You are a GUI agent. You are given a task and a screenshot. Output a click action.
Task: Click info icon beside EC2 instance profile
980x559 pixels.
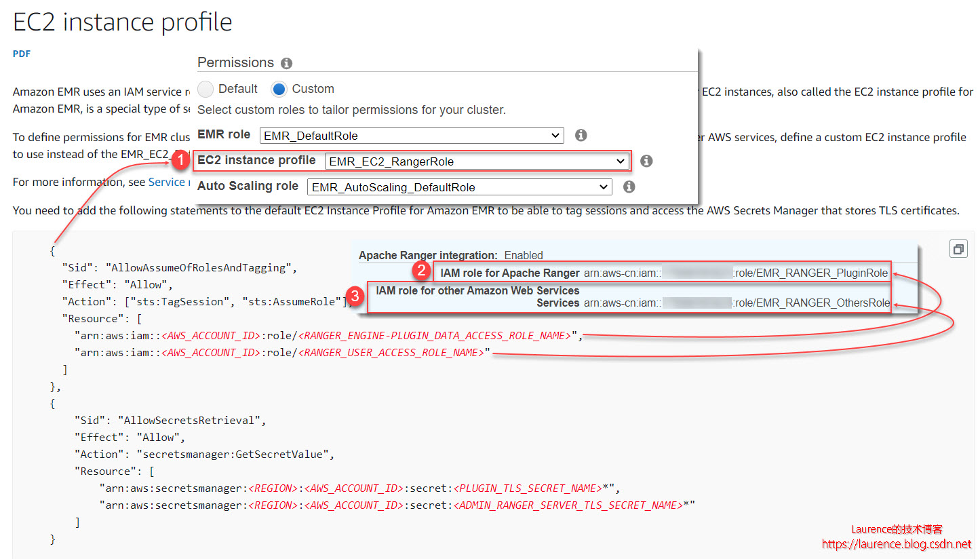point(646,161)
